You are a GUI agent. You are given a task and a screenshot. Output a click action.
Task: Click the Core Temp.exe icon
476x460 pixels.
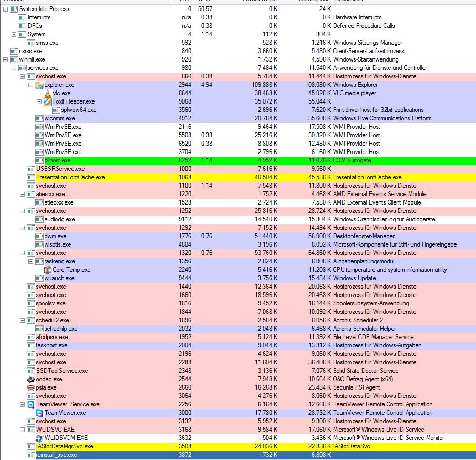(x=48, y=270)
